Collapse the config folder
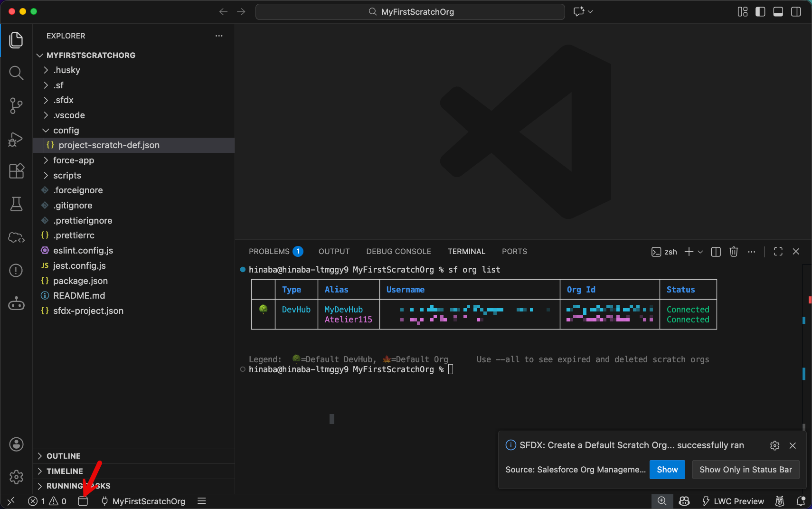The image size is (812, 509). click(66, 131)
